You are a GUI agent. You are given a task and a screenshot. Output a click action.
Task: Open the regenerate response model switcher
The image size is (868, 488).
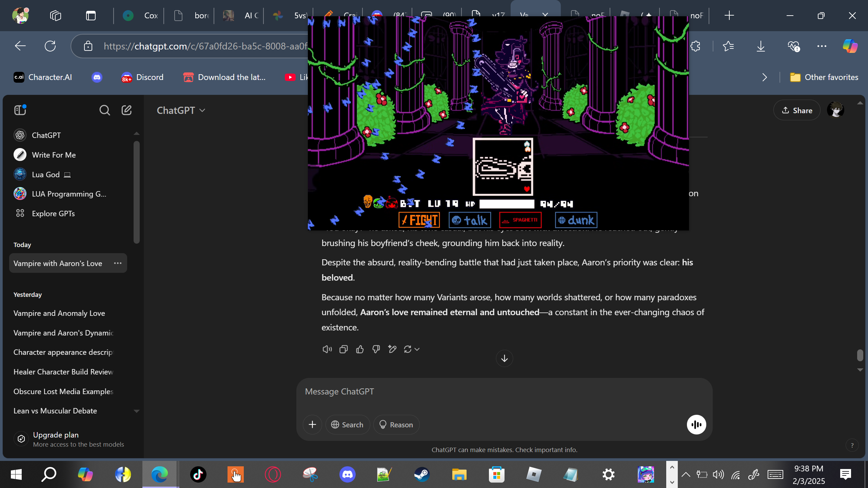(412, 349)
